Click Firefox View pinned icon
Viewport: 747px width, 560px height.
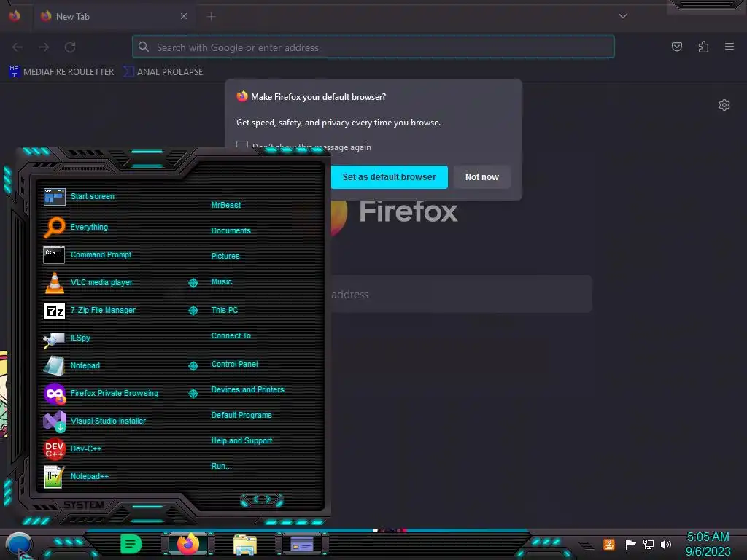pyautogui.click(x=15, y=16)
